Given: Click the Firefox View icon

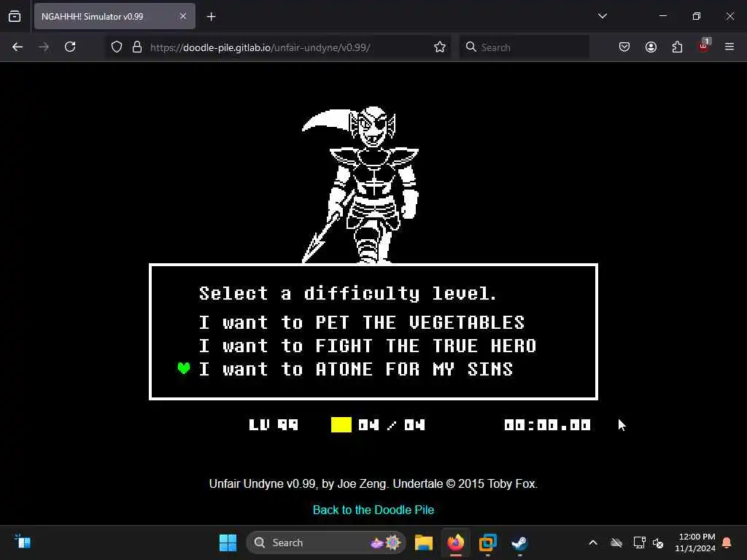Looking at the screenshot, I should (x=15, y=16).
